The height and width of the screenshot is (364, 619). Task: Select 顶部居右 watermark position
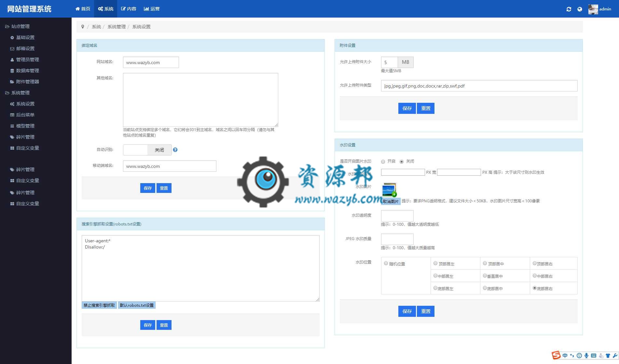pyautogui.click(x=534, y=263)
